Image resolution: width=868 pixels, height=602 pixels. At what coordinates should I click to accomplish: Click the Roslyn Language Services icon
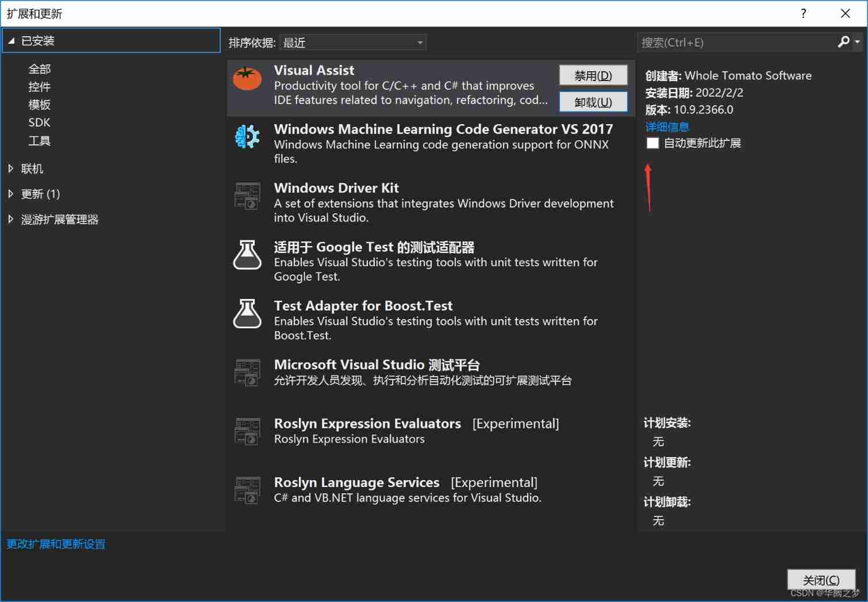[247, 490]
